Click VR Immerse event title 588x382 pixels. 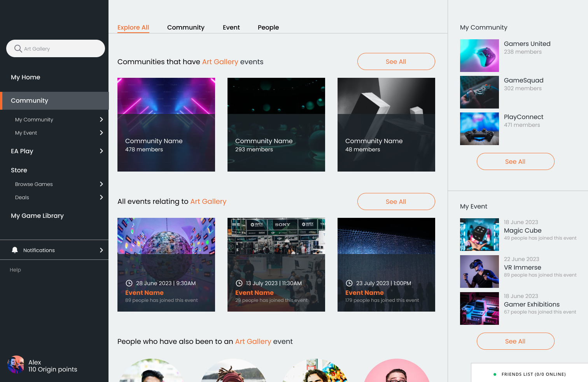[523, 267]
